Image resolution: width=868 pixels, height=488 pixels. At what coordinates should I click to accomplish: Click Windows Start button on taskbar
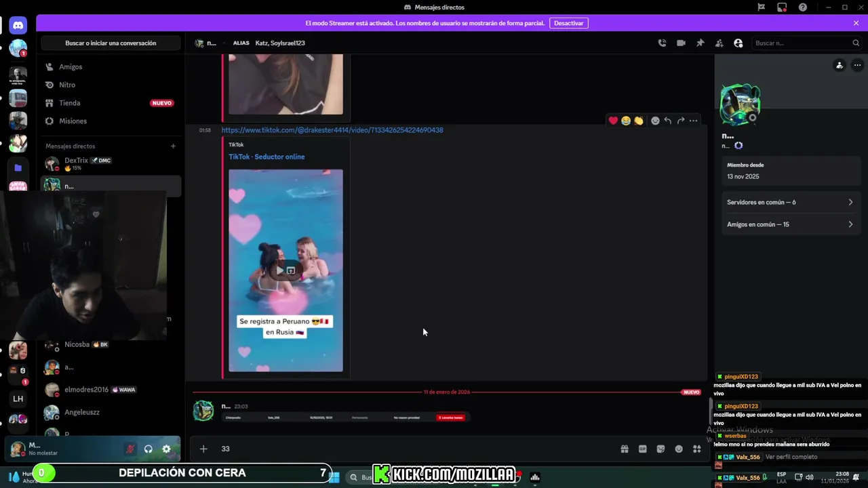tap(334, 477)
